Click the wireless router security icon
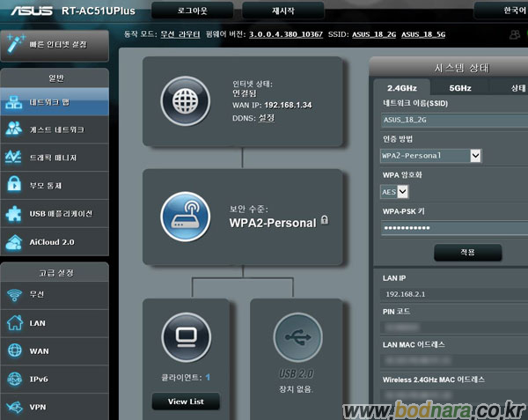 (186, 217)
